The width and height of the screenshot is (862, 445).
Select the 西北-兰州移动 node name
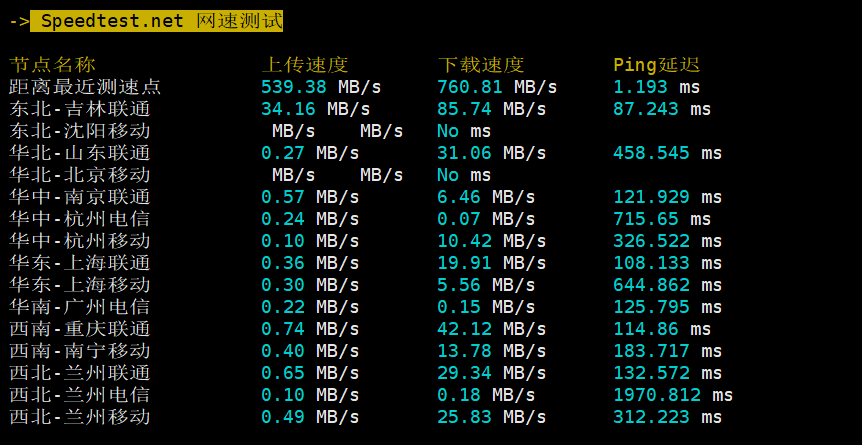80,417
